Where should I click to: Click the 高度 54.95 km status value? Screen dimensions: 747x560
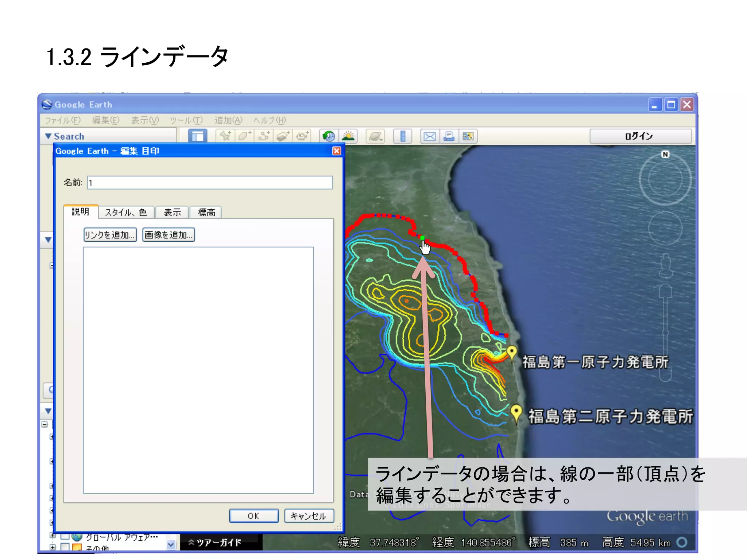pyautogui.click(x=636, y=542)
